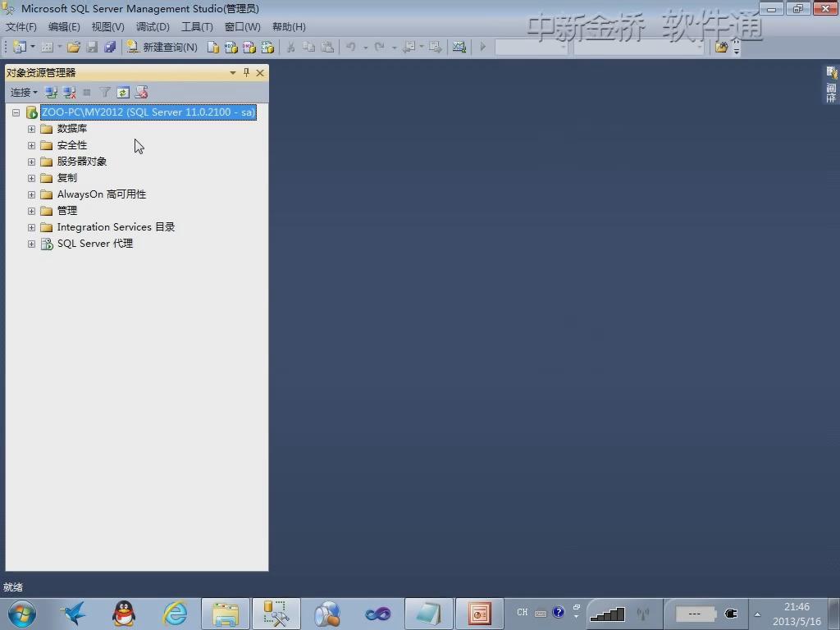The height and width of the screenshot is (630, 840).
Task: Click the Paste clipboard icon
Action: pos(326,47)
